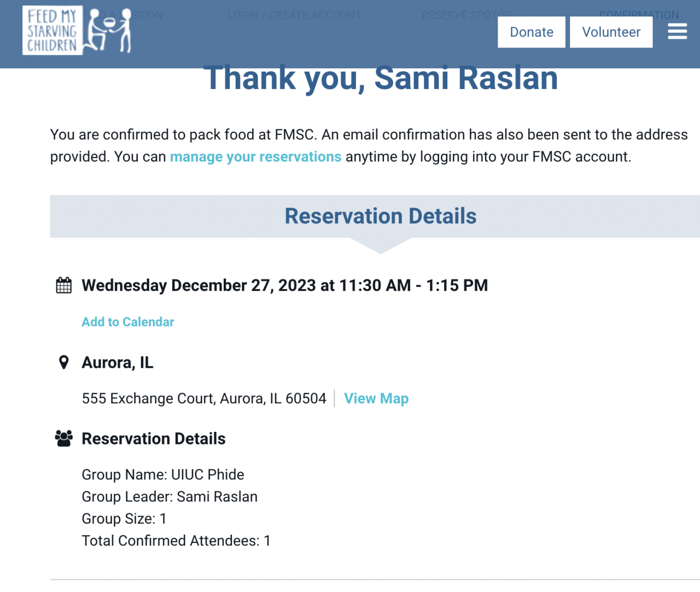Click the Feed My Starving Children logo
The image size is (700, 592).
[x=77, y=31]
